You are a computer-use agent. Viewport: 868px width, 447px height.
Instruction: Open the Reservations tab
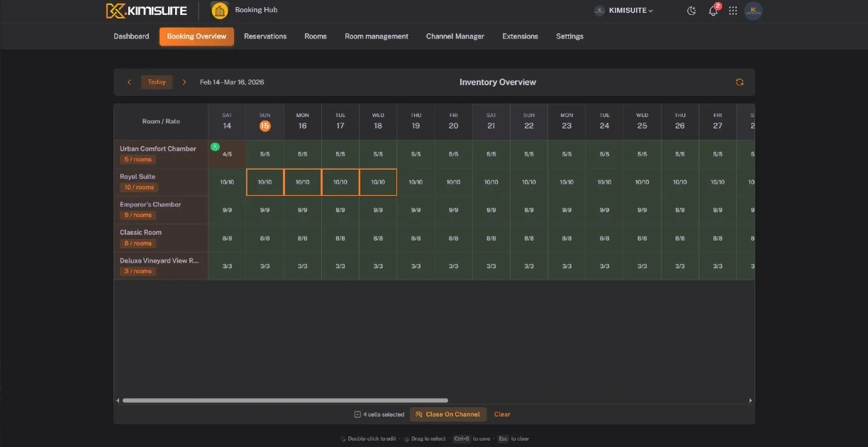coord(265,36)
